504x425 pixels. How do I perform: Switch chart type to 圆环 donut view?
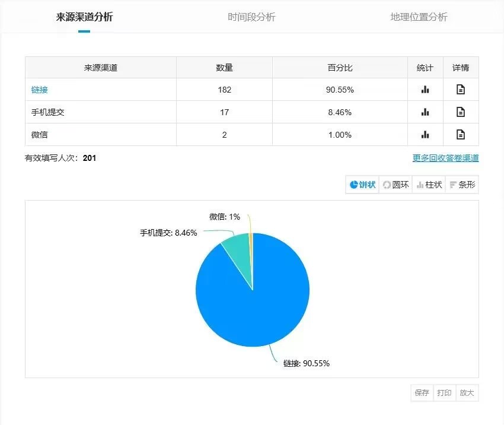point(396,185)
